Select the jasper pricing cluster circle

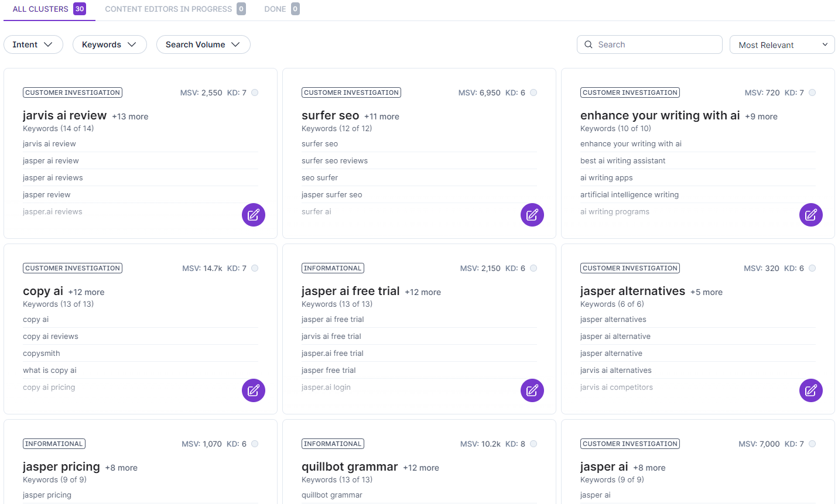[x=255, y=444]
